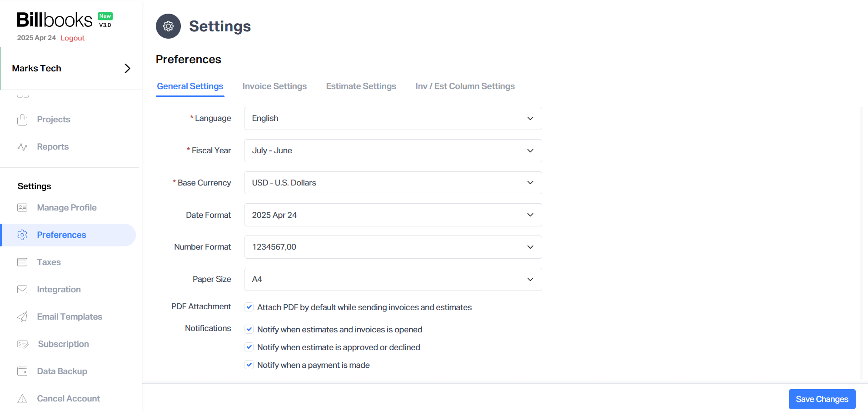Click the Save Changes button
This screenshot has width=868, height=411.
[x=822, y=399]
